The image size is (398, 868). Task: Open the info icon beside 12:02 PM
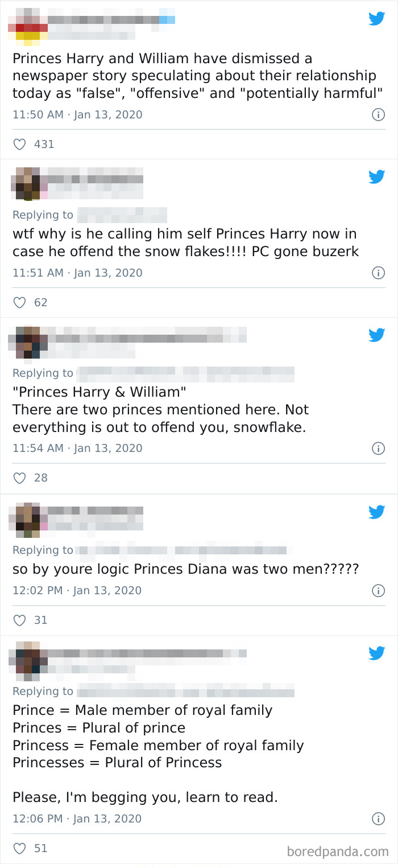point(378,590)
